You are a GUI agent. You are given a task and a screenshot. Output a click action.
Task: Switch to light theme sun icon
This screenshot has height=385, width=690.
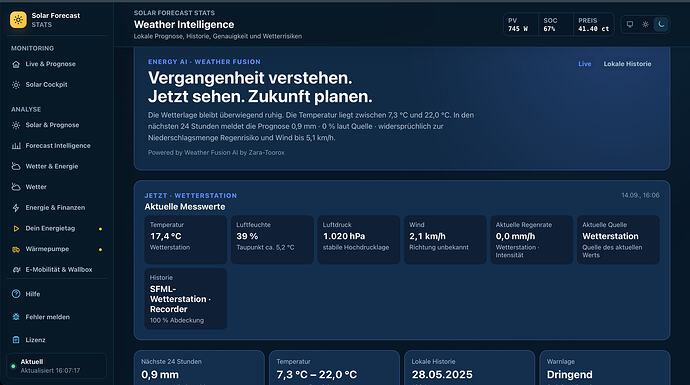(x=645, y=24)
